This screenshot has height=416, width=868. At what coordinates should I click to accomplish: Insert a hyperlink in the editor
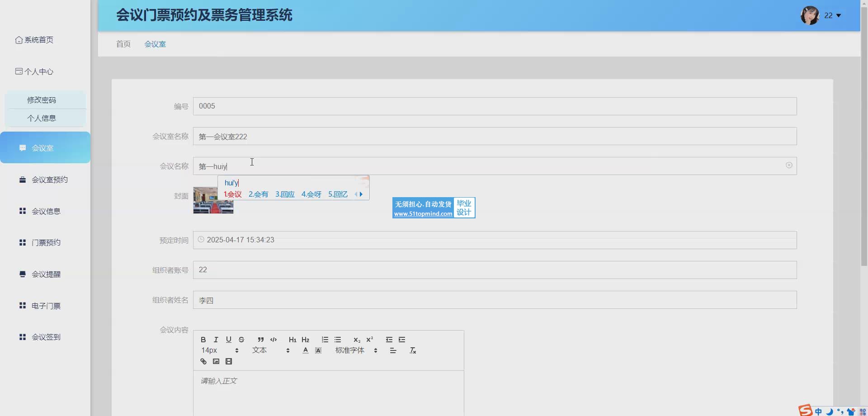pyautogui.click(x=203, y=361)
